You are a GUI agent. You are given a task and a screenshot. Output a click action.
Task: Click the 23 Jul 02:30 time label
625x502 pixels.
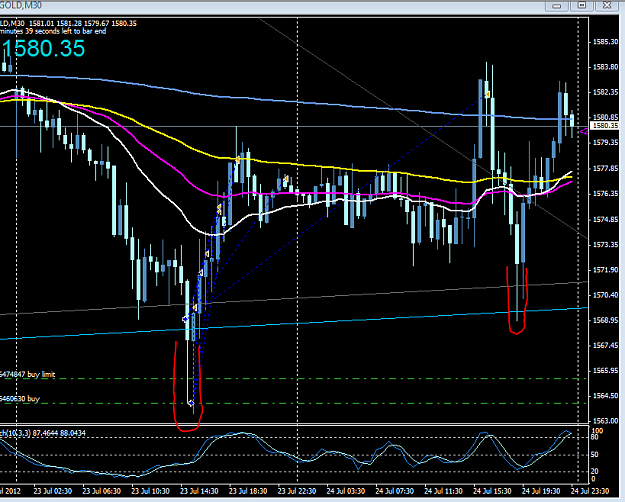tap(53, 491)
